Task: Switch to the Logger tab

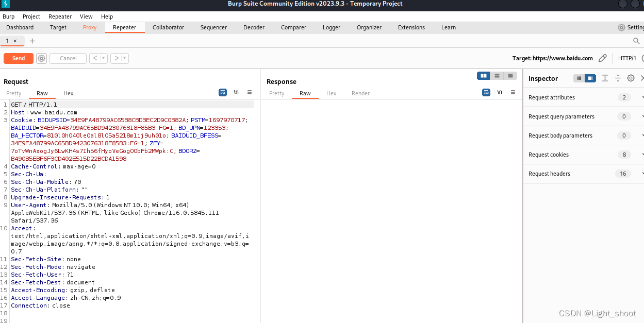Action: (332, 27)
